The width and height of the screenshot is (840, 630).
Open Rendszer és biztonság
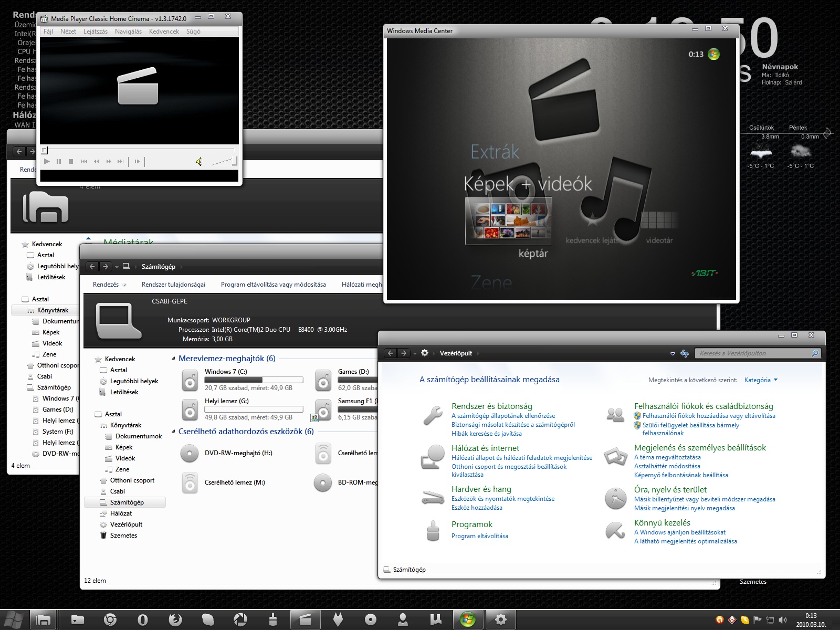(492, 406)
